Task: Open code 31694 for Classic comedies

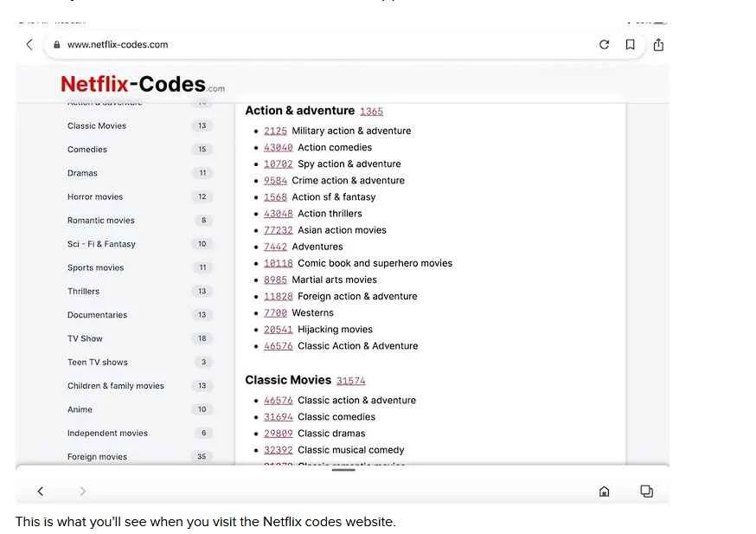Action: 279,417
